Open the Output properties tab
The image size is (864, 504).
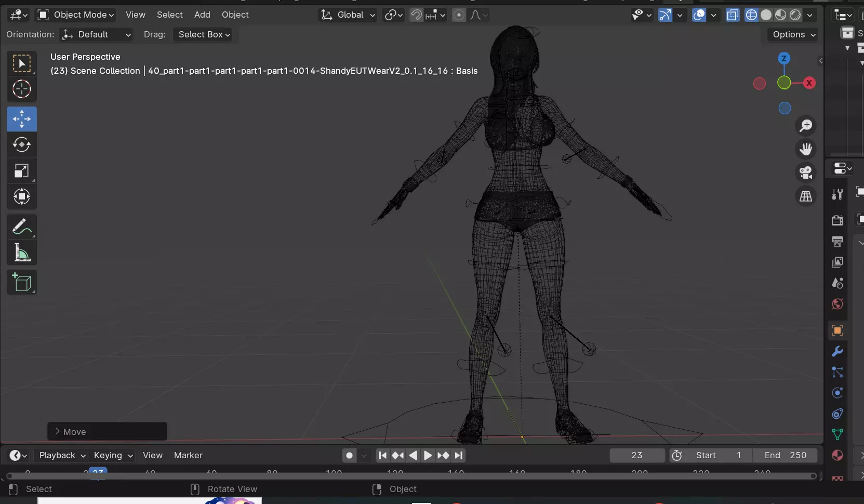pos(838,242)
